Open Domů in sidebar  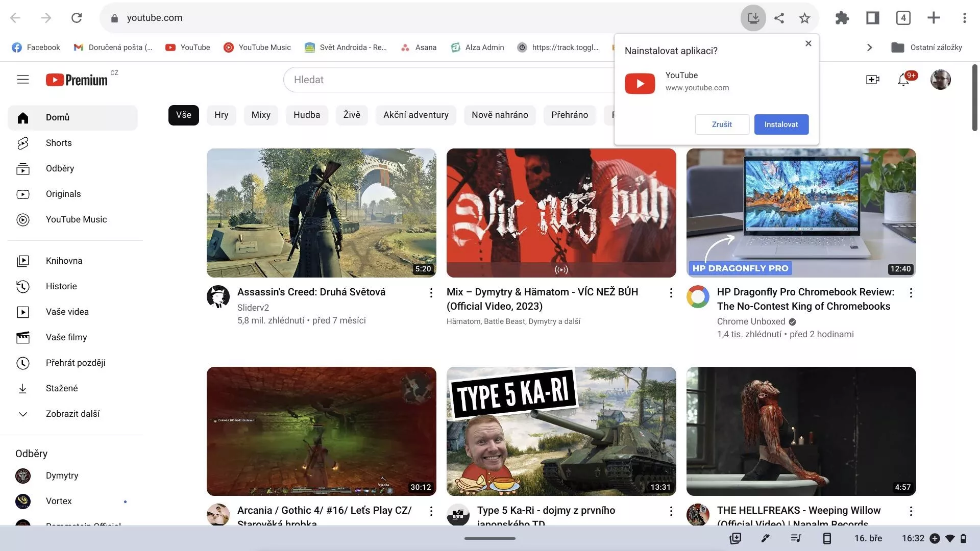coord(72,118)
